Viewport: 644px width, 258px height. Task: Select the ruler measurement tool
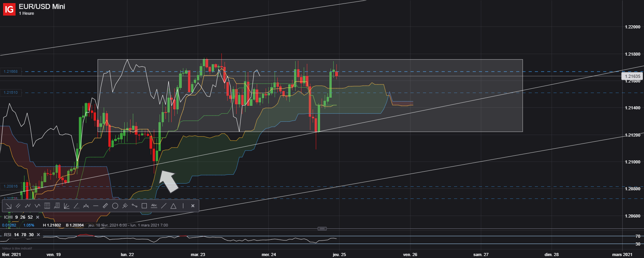(x=105, y=206)
